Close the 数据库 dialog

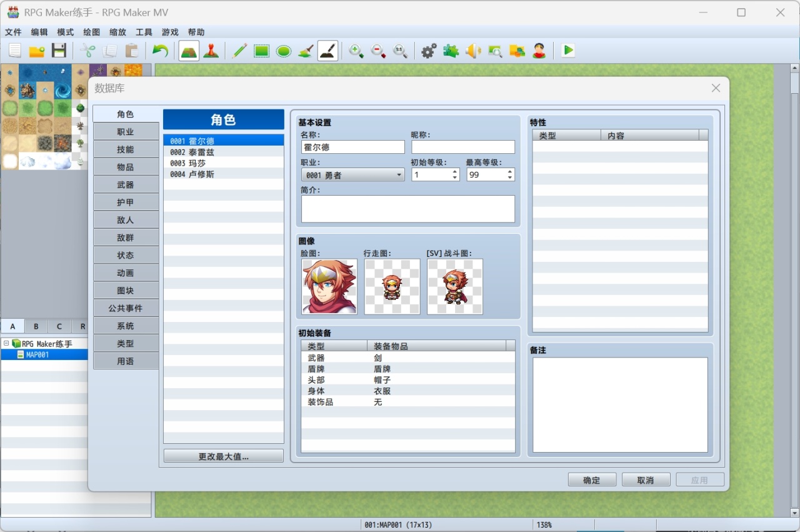(716, 88)
